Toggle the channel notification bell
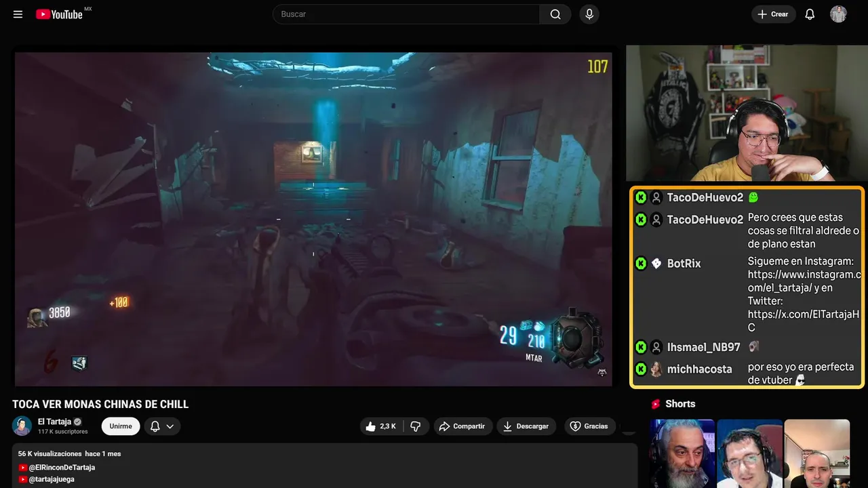The height and width of the screenshot is (488, 868). (155, 426)
